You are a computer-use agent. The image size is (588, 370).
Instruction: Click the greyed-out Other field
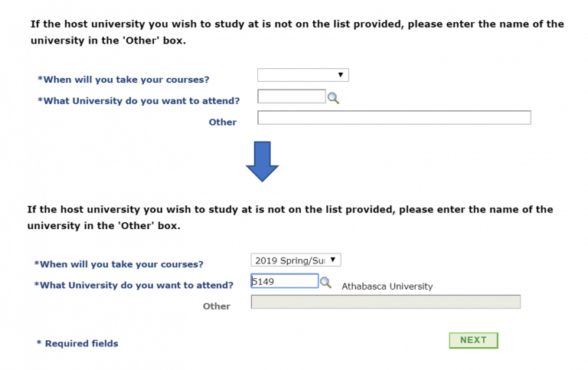point(385,302)
